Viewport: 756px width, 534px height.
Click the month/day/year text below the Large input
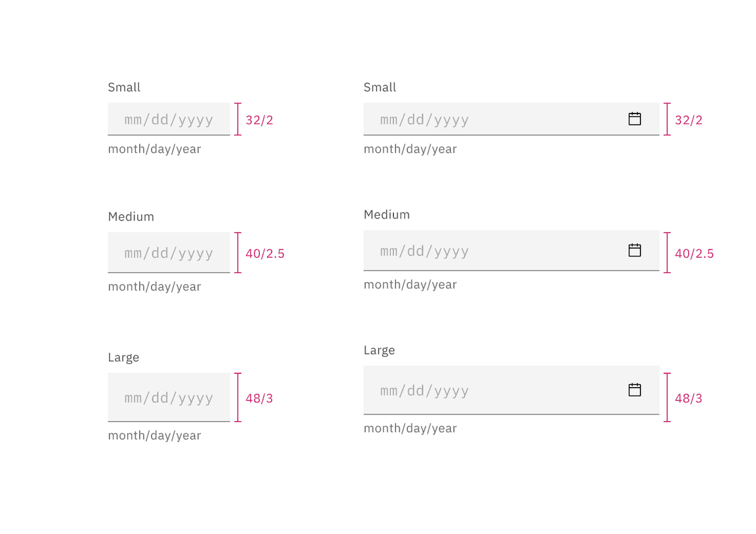[x=154, y=435]
